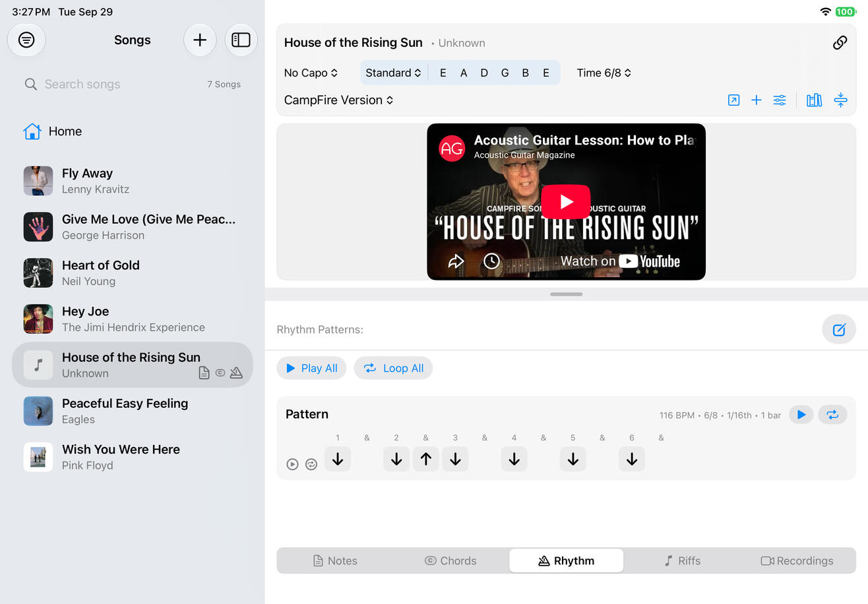The width and height of the screenshot is (868, 604).
Task: Toggle the upstroke after beat 2
Action: tap(426, 459)
